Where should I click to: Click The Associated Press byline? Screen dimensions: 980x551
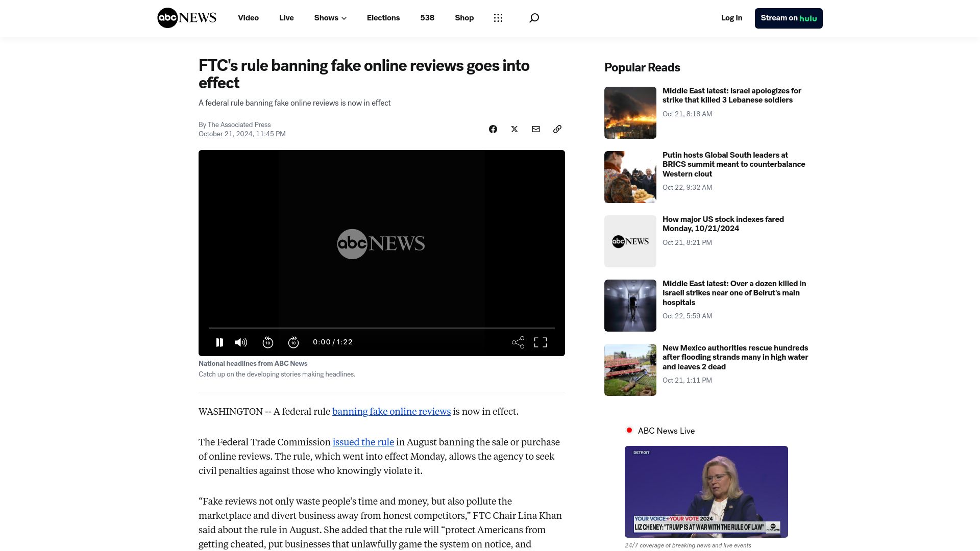coord(239,124)
